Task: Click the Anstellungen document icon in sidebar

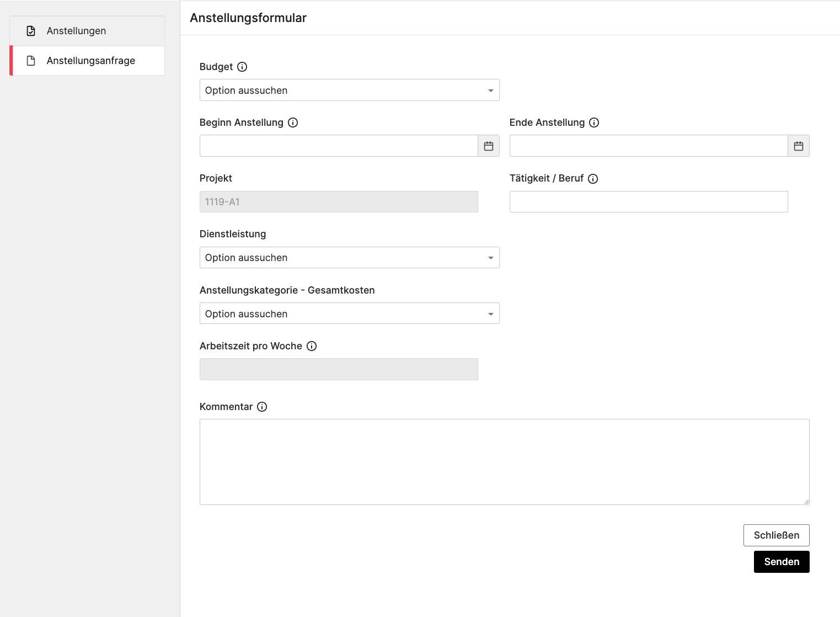Action: click(31, 31)
